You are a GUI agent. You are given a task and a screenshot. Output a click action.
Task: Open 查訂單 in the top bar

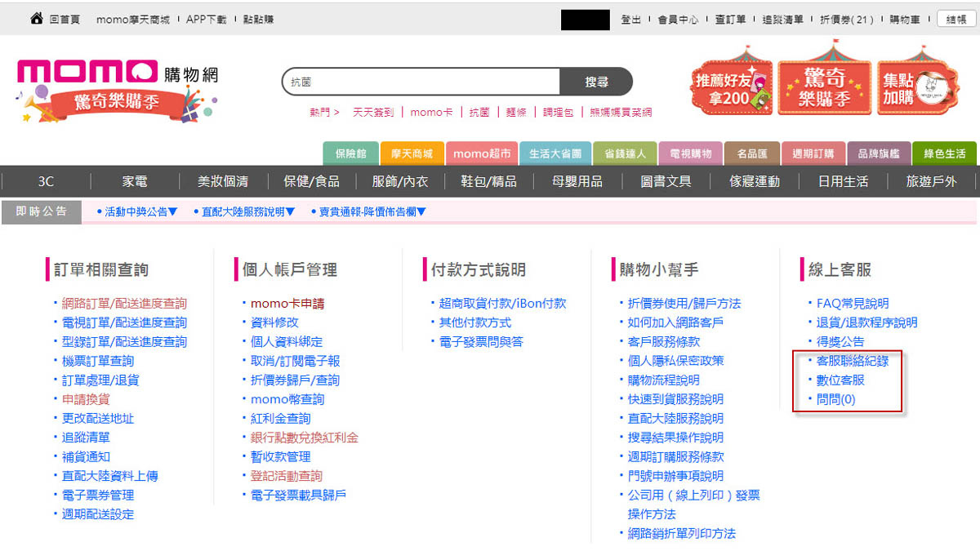[x=730, y=20]
